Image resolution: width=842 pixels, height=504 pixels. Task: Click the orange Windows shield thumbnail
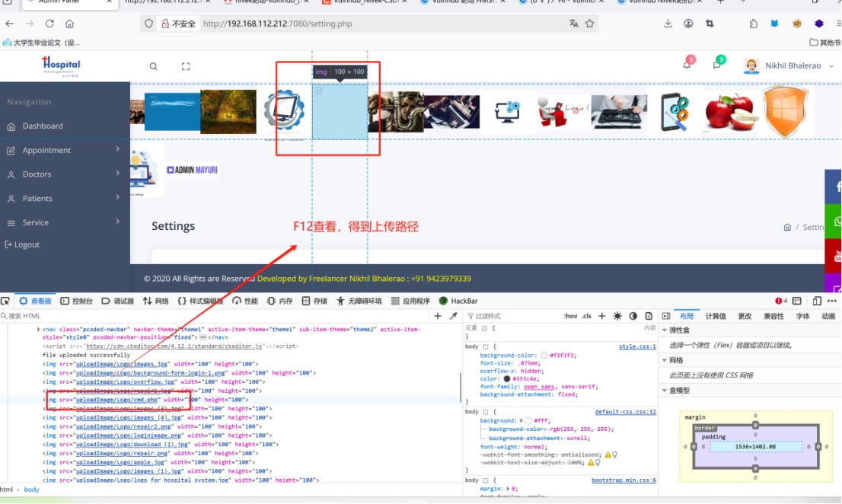click(785, 112)
